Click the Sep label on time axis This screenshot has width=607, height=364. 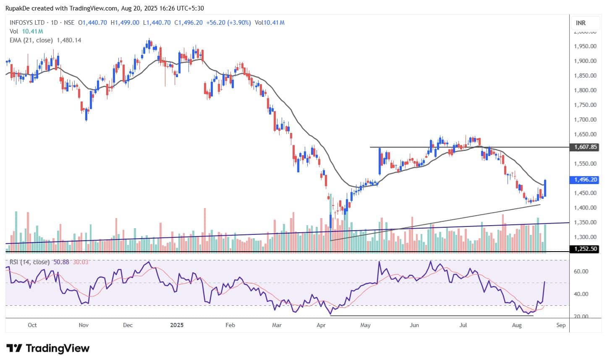click(561, 325)
